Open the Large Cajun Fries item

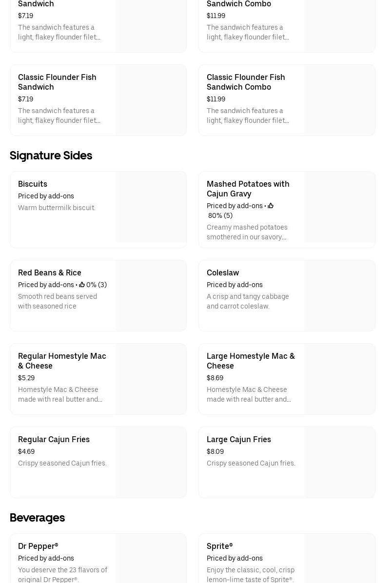pos(239,439)
